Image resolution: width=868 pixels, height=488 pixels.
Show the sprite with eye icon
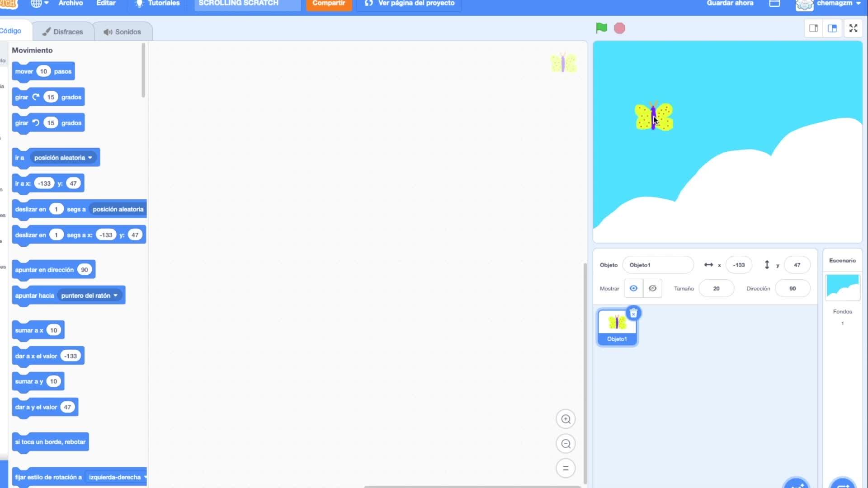point(633,288)
